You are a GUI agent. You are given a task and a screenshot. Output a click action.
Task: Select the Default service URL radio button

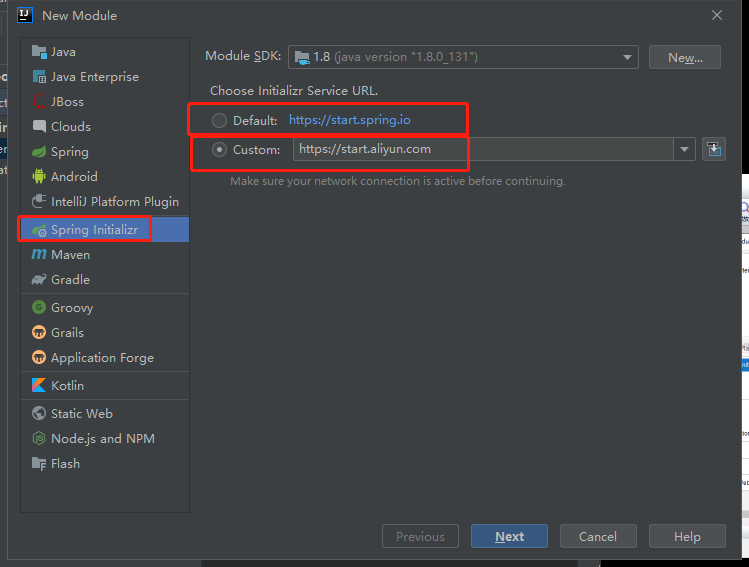219,120
